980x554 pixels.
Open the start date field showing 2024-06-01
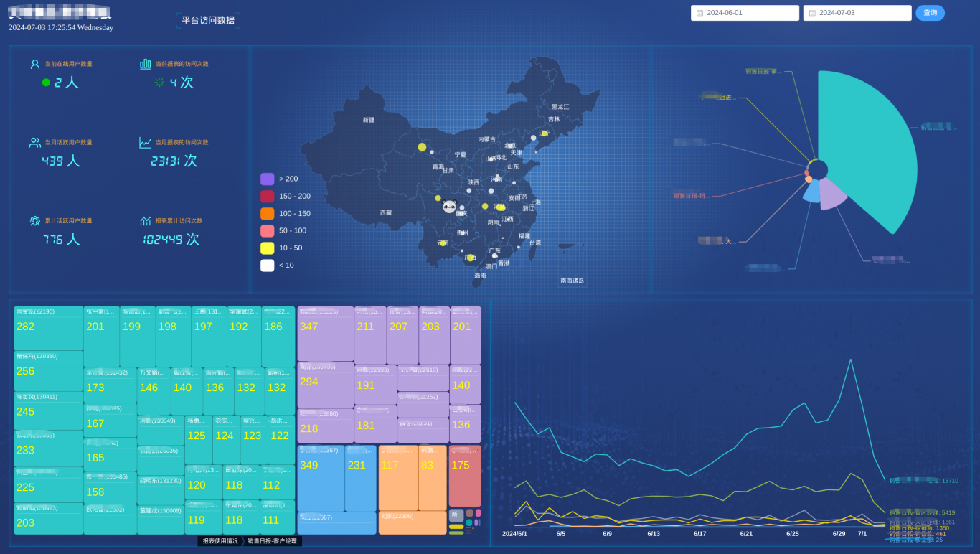(x=745, y=13)
